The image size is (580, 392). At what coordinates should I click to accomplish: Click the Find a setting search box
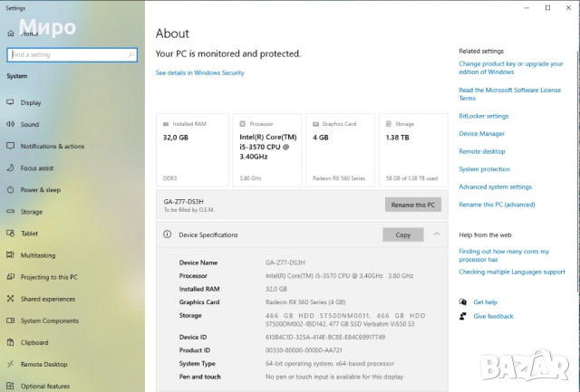72,54
